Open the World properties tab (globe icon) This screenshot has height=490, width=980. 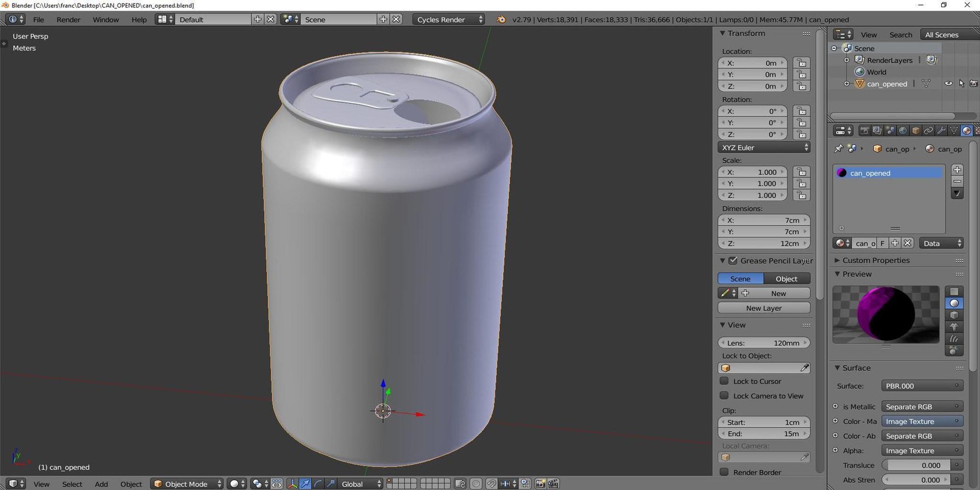[903, 131]
